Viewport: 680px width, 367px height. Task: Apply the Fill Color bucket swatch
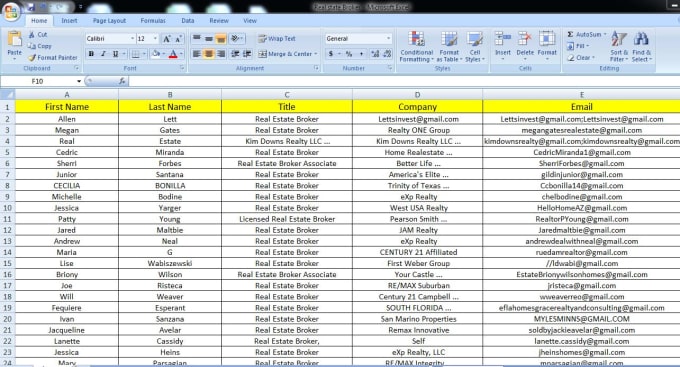point(156,54)
